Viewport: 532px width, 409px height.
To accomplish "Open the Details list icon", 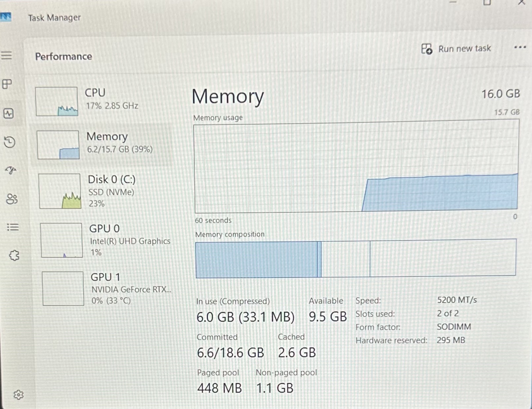I will pyautogui.click(x=13, y=227).
